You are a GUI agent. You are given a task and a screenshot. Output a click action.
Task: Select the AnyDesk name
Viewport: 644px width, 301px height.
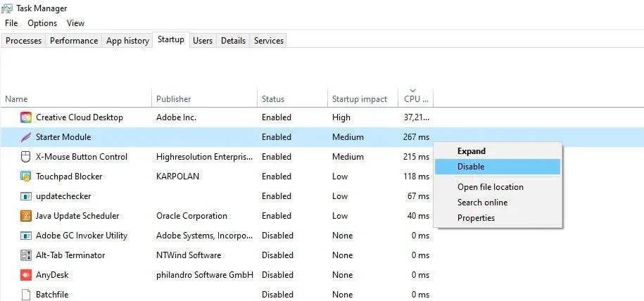pos(52,275)
